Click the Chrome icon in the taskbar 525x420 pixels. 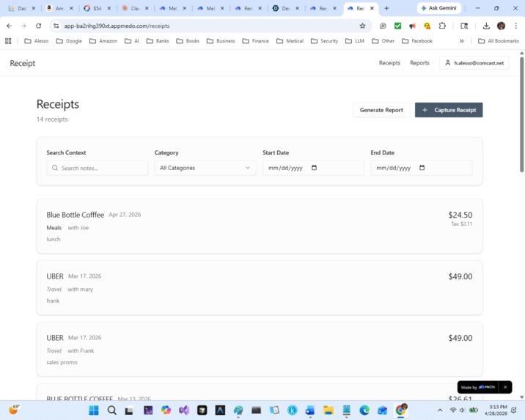click(x=400, y=410)
